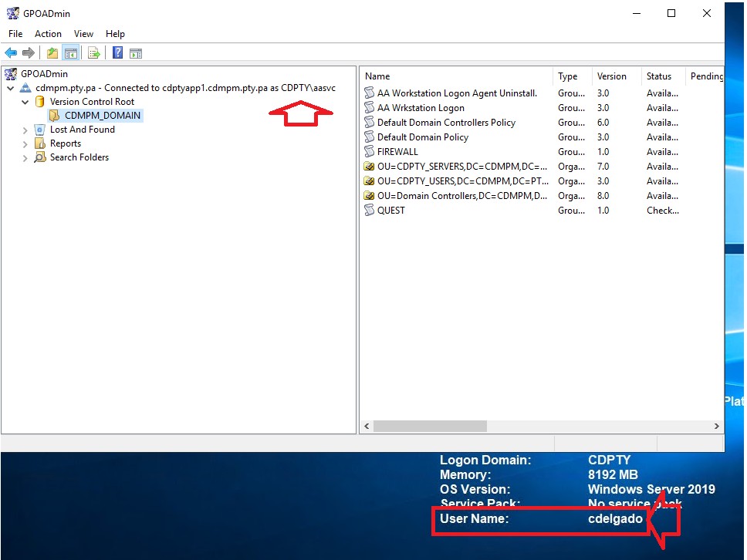This screenshot has height=560, width=747.
Task: Open the Help menu
Action: point(115,34)
